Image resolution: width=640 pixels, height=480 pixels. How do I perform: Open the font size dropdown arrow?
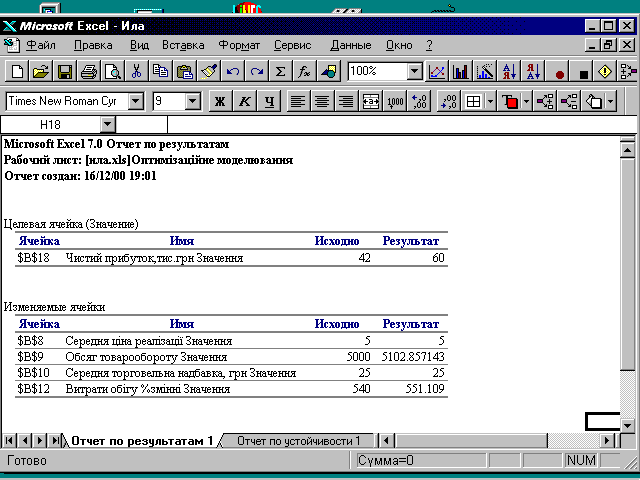tap(192, 101)
